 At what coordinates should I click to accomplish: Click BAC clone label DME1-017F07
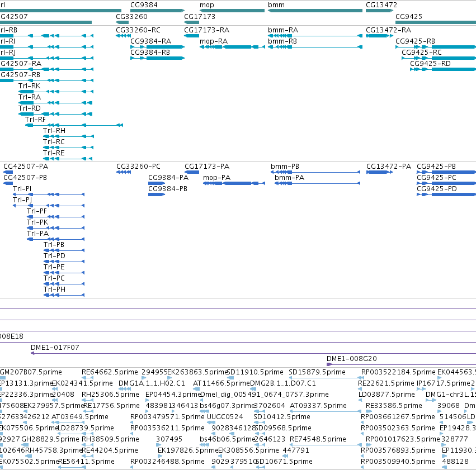[55, 348]
